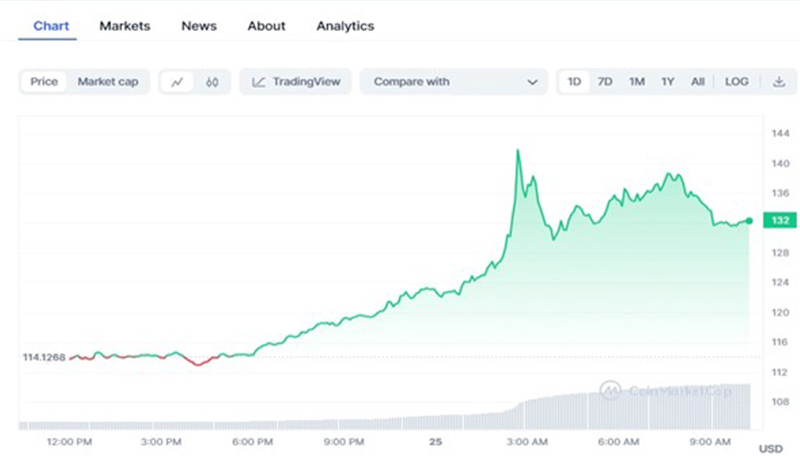Click the 3:00 AM price peak

click(517, 151)
